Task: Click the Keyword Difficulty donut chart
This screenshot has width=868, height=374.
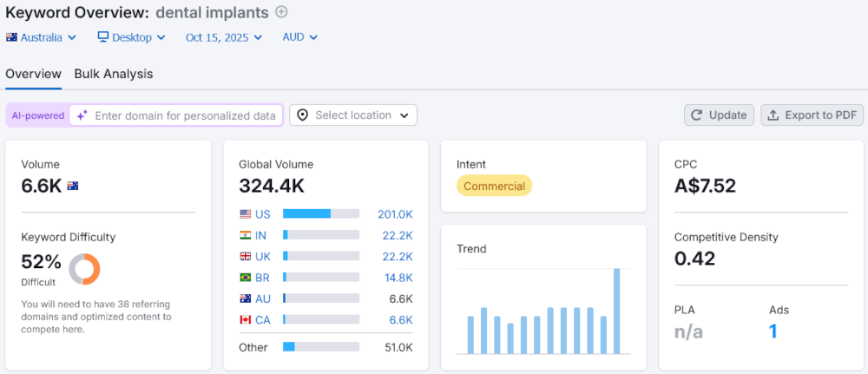Action: [x=85, y=269]
